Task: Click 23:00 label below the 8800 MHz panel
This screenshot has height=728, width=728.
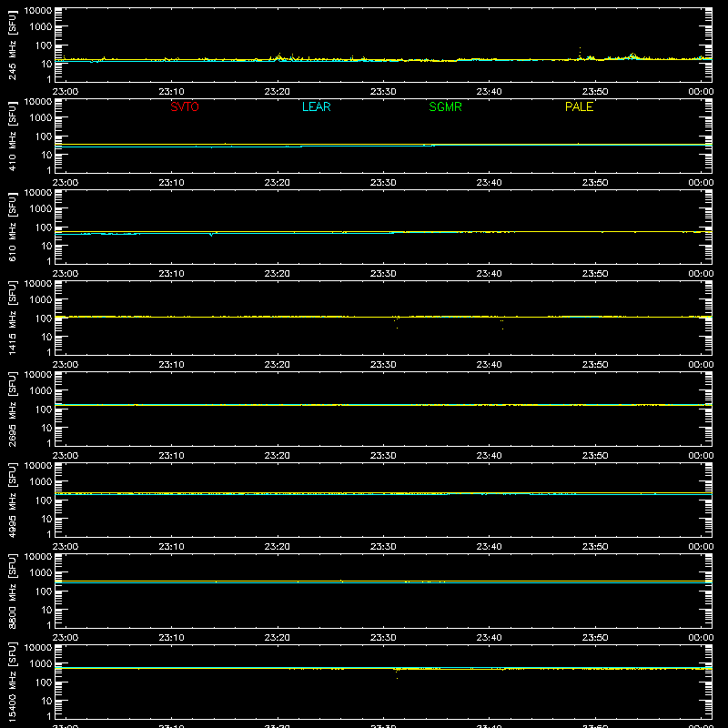Action: coord(65,638)
